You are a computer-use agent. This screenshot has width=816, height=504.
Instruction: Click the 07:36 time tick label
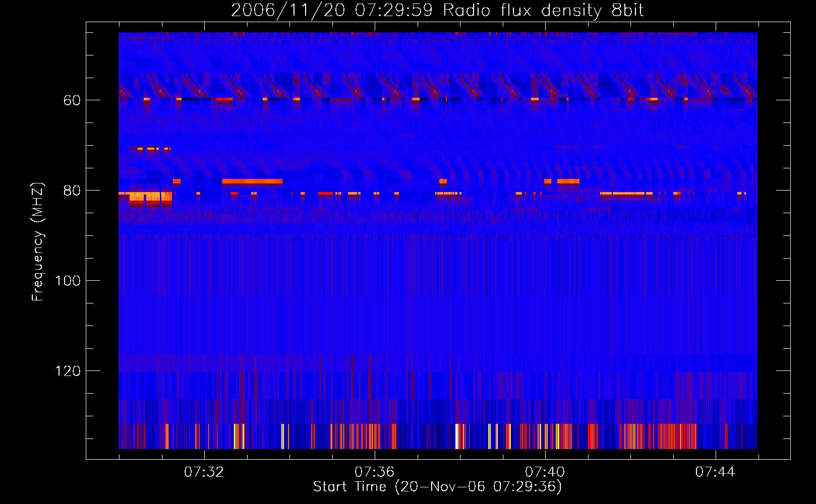375,472
